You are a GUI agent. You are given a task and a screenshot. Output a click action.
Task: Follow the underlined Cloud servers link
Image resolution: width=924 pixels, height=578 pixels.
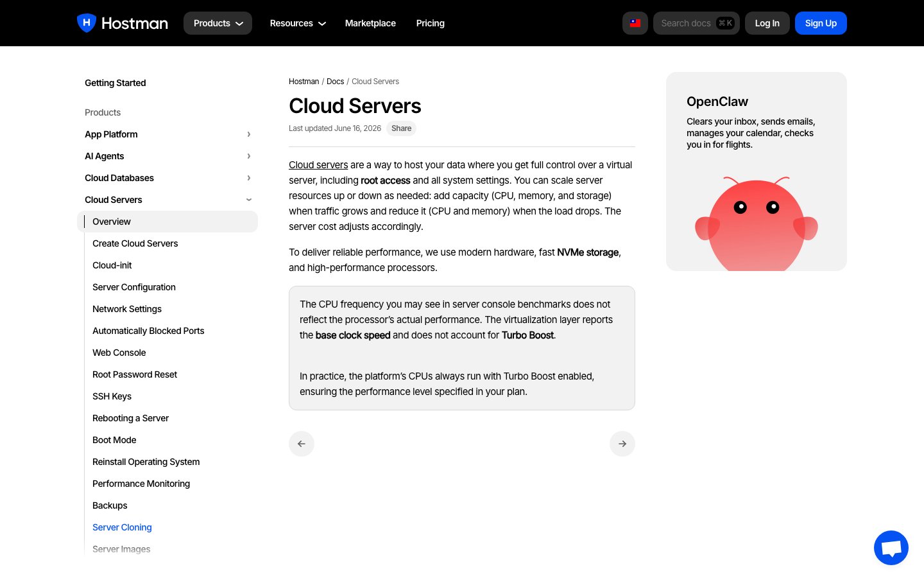(318, 165)
